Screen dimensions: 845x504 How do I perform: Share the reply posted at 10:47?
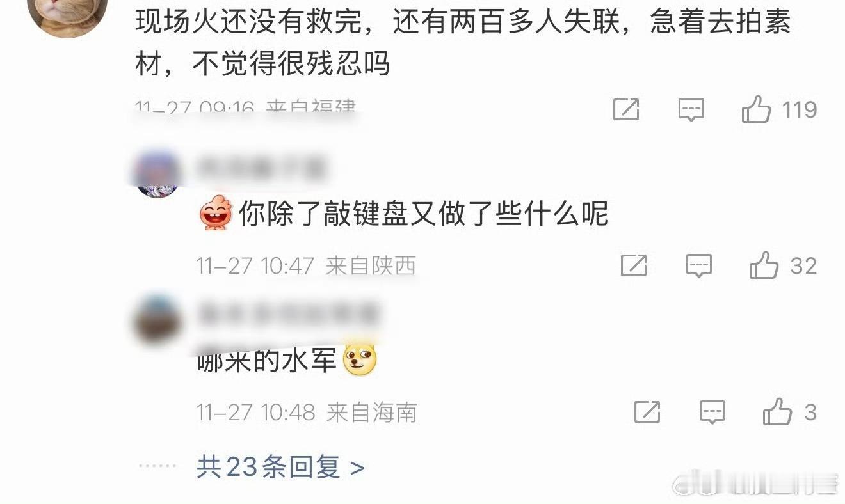click(634, 265)
